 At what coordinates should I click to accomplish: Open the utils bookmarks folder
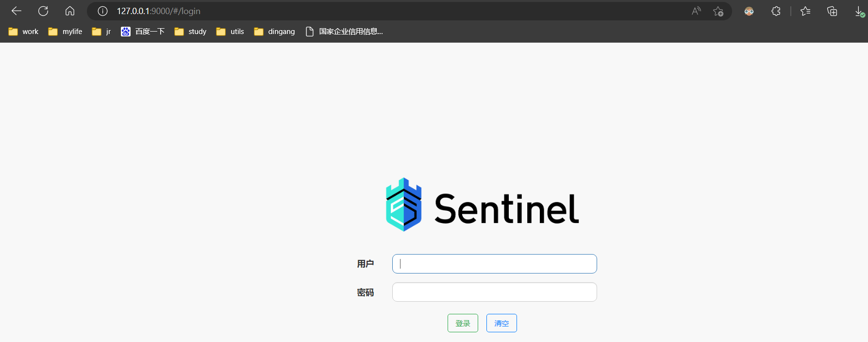point(231,32)
